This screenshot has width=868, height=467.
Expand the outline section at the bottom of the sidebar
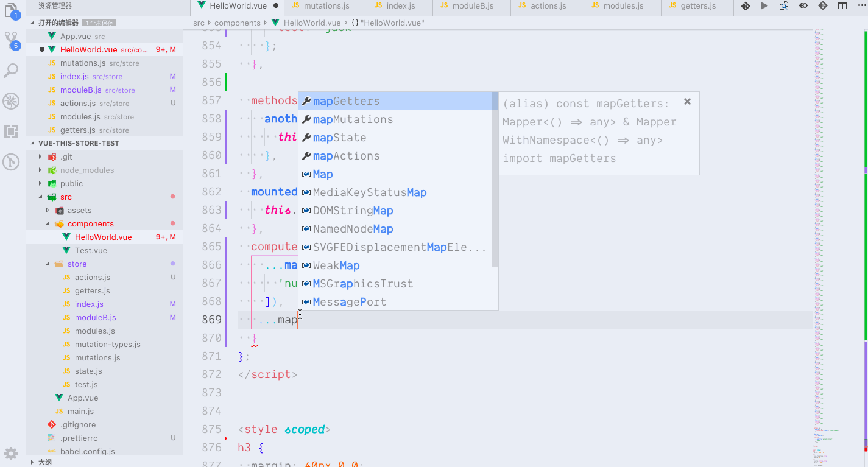[x=33, y=462]
